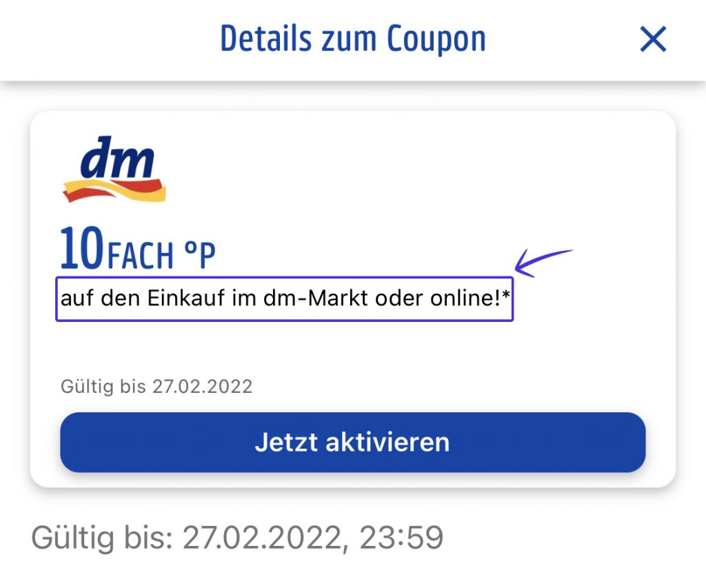Viewport: 706px width, 588px height.
Task: Click the FACH word in the heading
Action: click(140, 255)
